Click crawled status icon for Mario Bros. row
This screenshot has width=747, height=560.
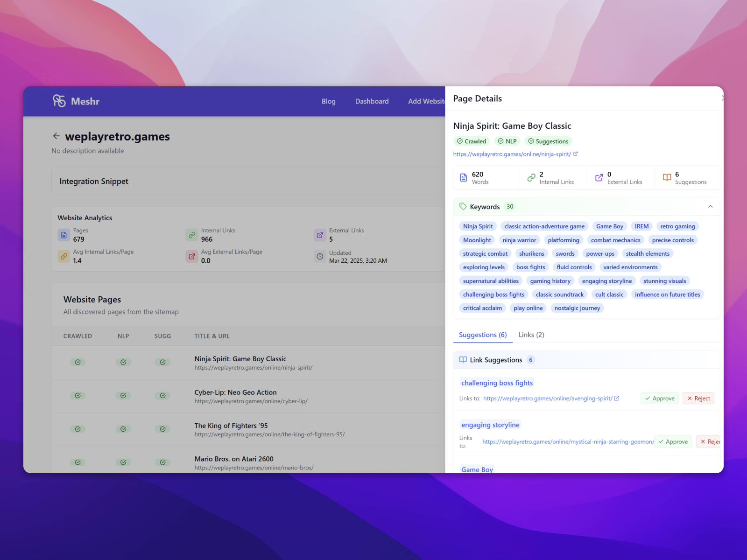[x=78, y=462]
